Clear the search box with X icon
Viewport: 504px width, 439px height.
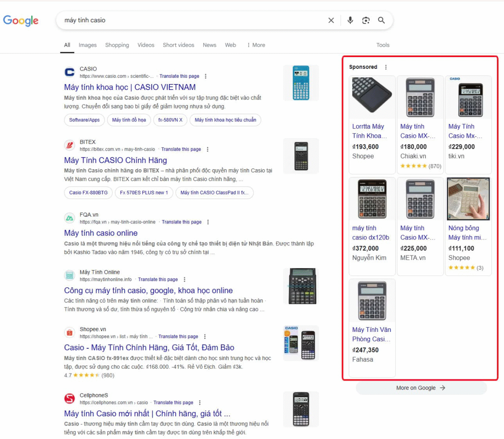331,20
